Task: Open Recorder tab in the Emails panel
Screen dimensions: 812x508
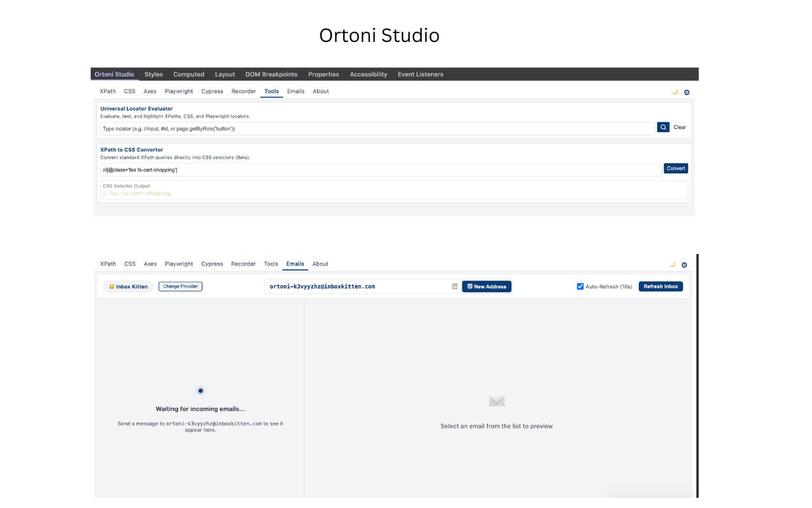Action: pos(244,264)
